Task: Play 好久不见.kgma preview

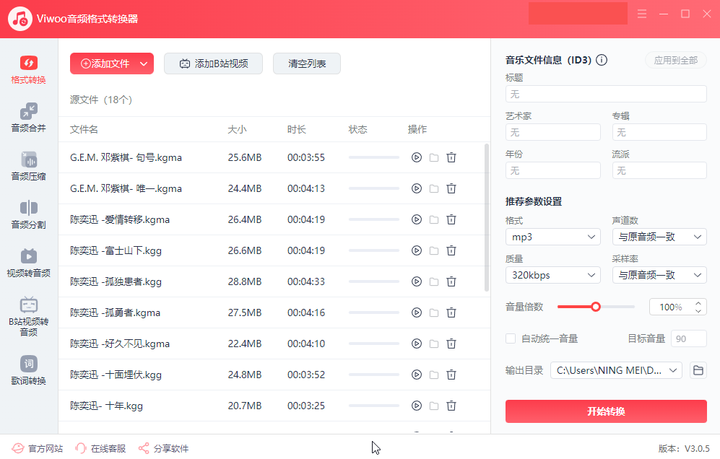Action: pos(416,343)
